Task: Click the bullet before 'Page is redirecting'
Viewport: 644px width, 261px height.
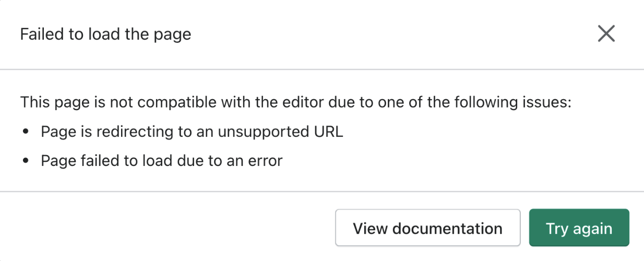Action: pyautogui.click(x=26, y=132)
